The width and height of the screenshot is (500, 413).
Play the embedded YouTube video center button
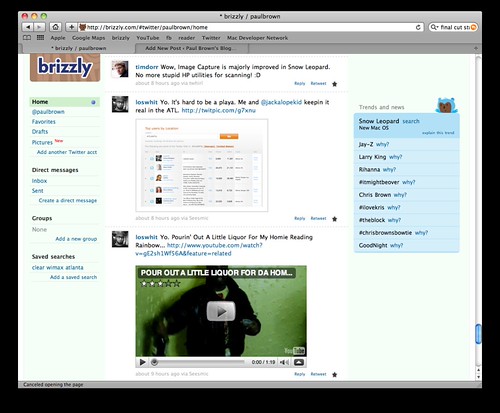click(x=221, y=311)
